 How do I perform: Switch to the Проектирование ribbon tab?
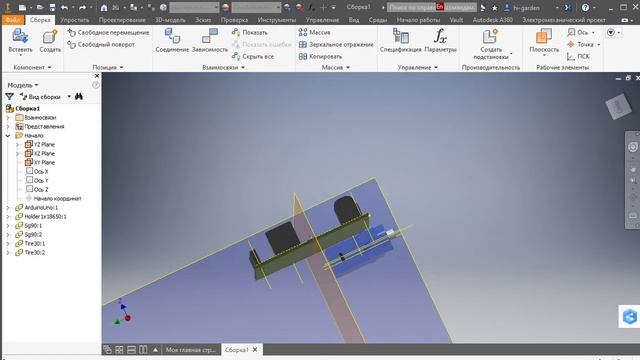point(122,20)
